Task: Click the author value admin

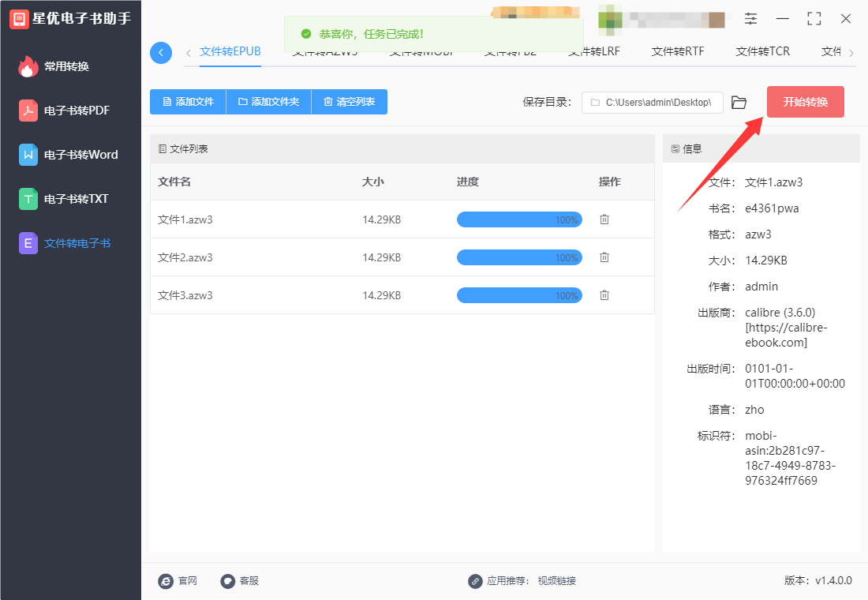Action: pyautogui.click(x=761, y=287)
